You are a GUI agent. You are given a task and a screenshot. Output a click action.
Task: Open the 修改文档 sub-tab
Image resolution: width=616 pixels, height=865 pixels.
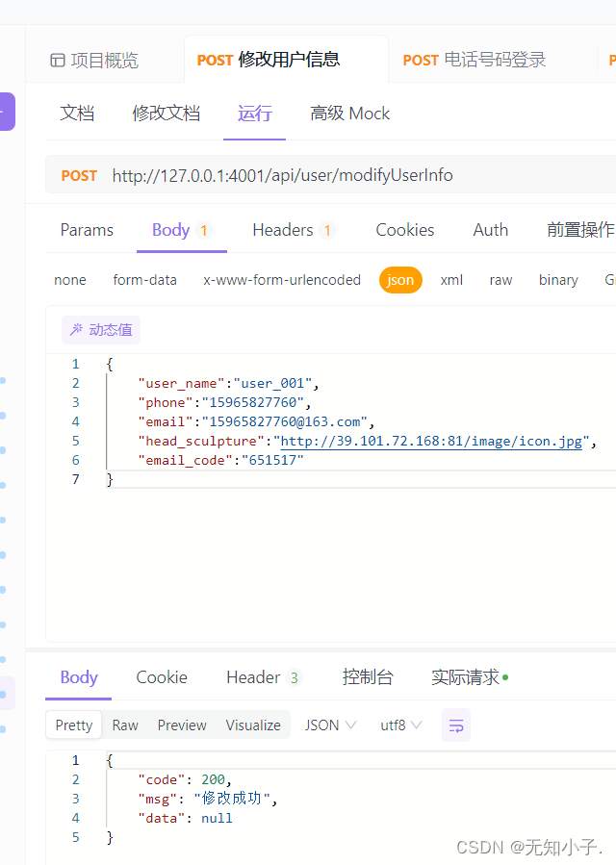click(x=166, y=114)
